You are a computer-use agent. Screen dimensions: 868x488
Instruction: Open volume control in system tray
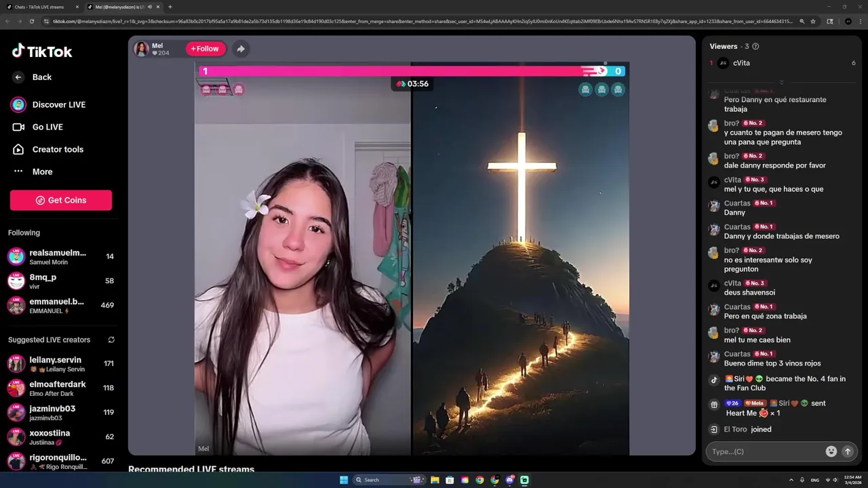(835, 480)
